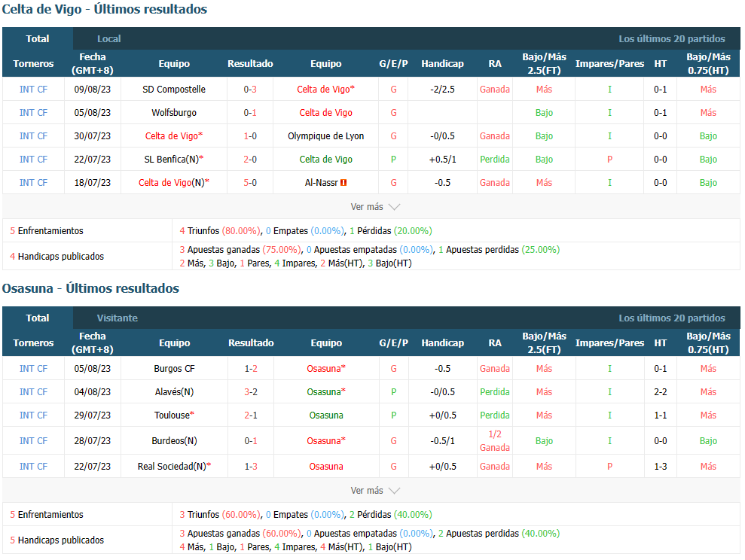Click Celta de Vigo - Últimos resultados heading
This screenshot has height=560, width=745.
(x=105, y=9)
